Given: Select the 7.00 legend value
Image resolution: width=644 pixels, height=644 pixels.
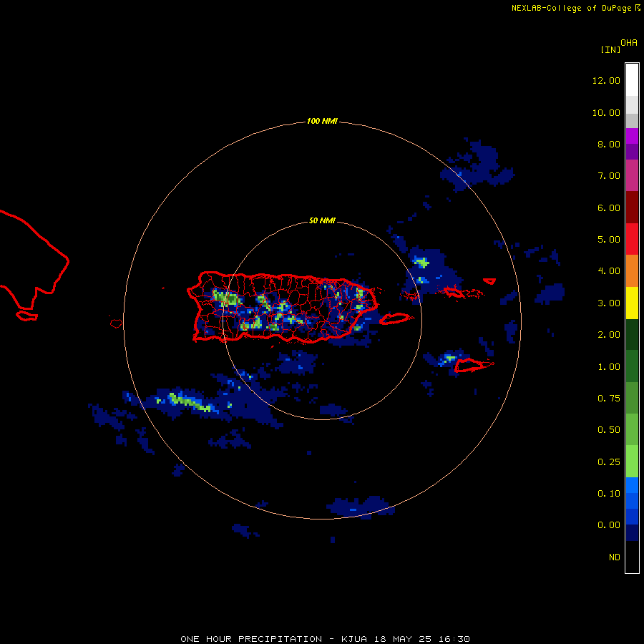Looking at the screenshot, I should tap(609, 176).
